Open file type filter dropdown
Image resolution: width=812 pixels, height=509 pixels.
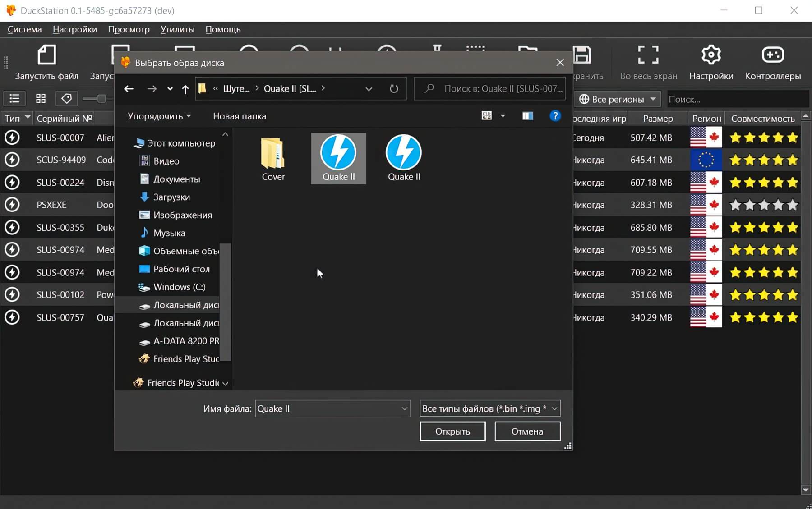490,408
